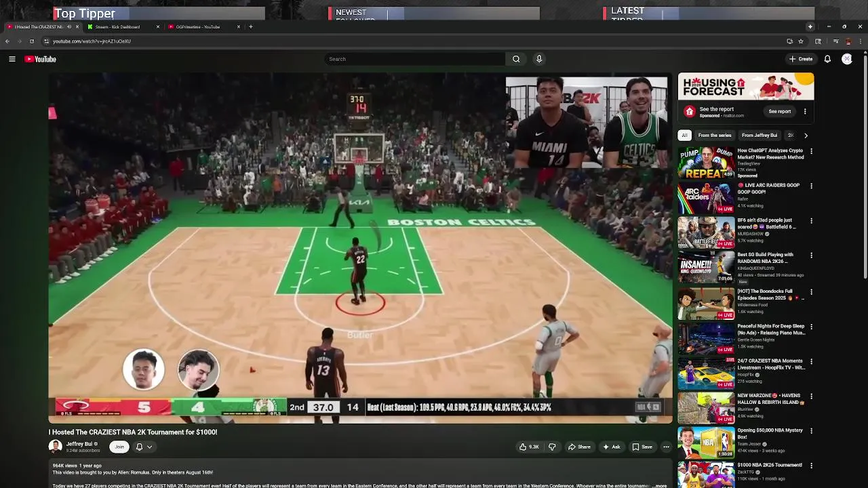This screenshot has height=488, width=868.
Task: Share the video
Action: [579, 447]
